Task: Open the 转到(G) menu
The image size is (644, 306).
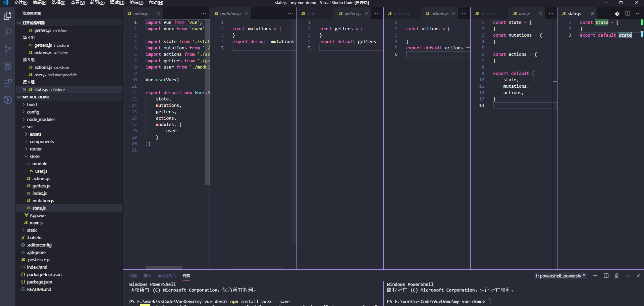Action: tap(97, 3)
